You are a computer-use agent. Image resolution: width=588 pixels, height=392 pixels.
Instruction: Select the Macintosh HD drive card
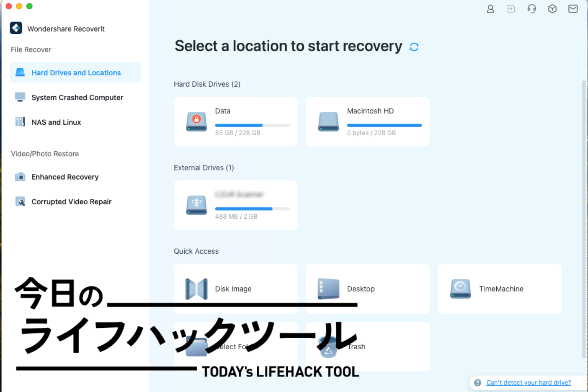coord(367,122)
